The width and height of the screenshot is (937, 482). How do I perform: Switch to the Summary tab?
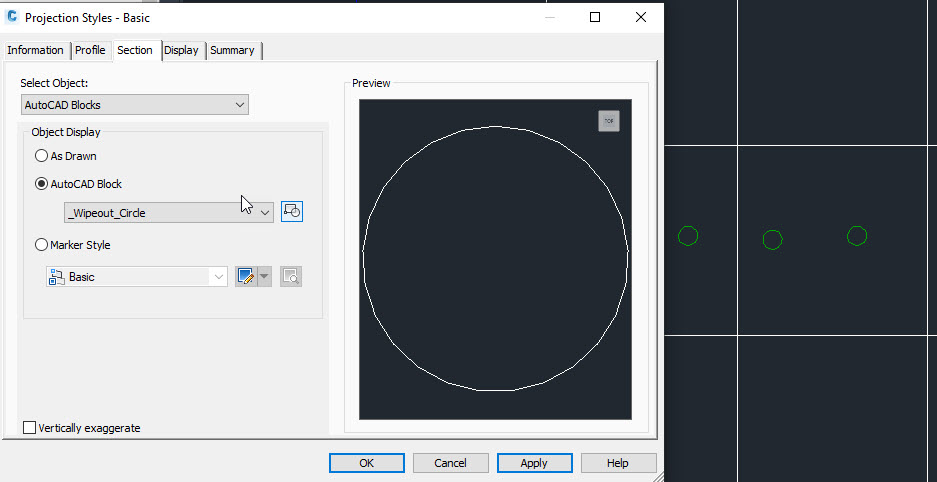pos(232,50)
